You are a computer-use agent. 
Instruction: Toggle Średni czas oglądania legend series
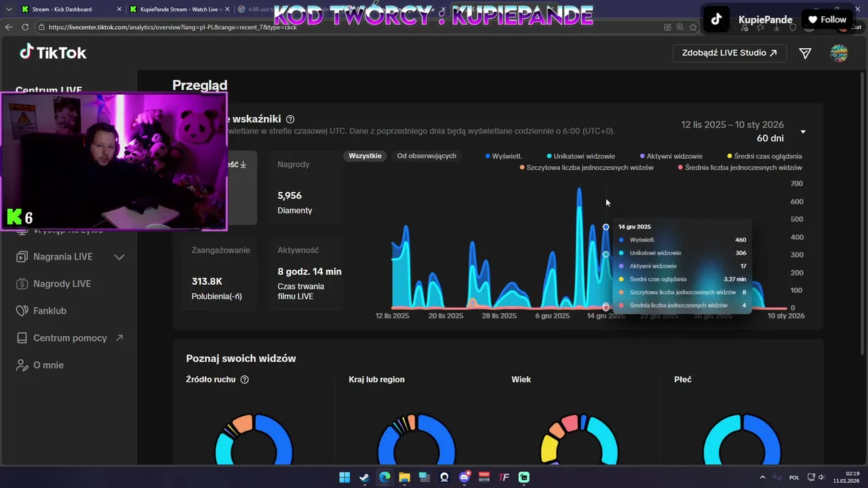point(764,157)
